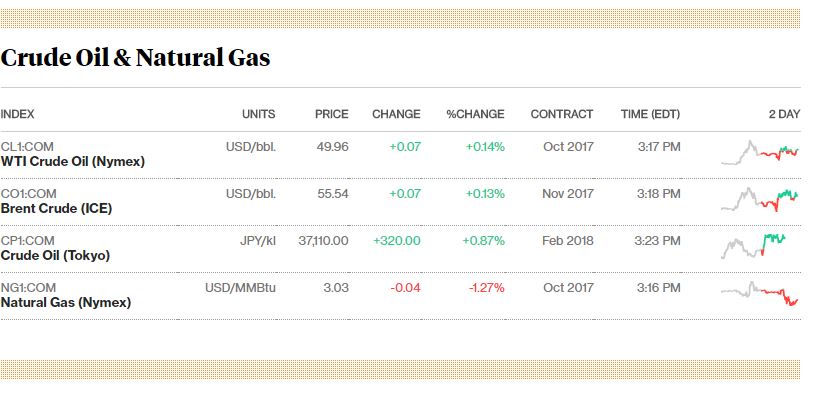The image size is (814, 393).
Task: Open the Brent Crude (ICE) link
Action: pos(56,209)
